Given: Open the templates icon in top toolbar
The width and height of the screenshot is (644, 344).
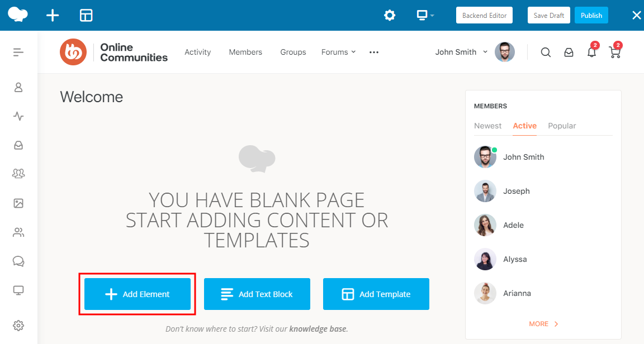Looking at the screenshot, I should (x=86, y=16).
